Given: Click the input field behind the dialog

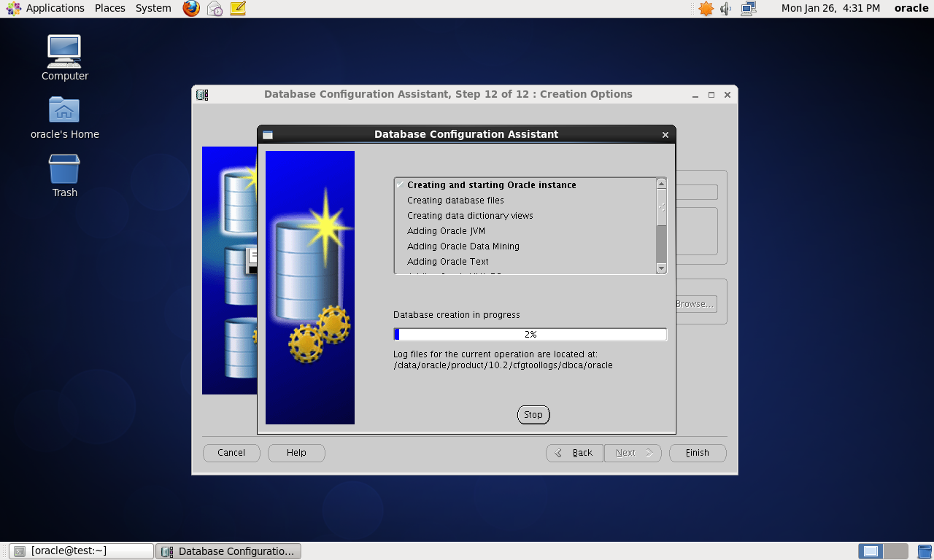Looking at the screenshot, I should tap(697, 192).
